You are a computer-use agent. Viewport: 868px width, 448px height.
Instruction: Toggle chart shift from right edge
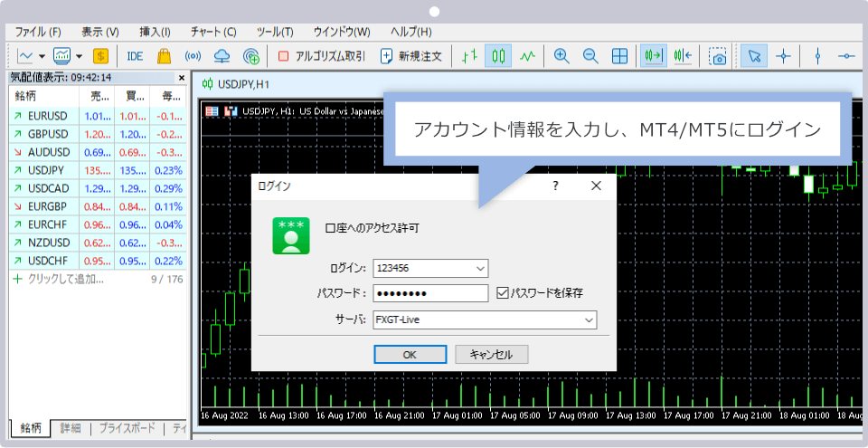684,56
